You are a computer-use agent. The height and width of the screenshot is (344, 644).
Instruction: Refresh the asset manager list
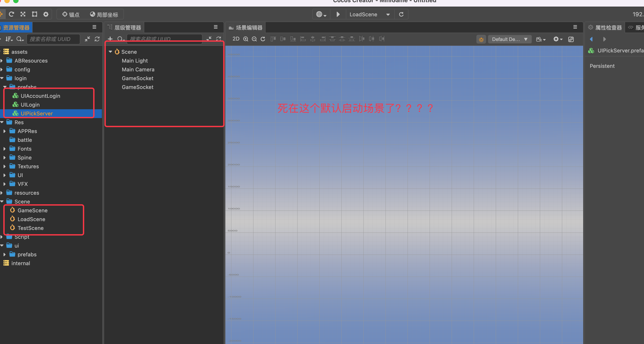pyautogui.click(x=97, y=39)
